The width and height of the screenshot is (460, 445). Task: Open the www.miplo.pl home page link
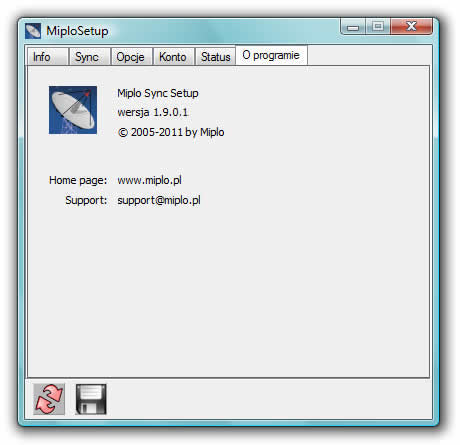pos(149,180)
